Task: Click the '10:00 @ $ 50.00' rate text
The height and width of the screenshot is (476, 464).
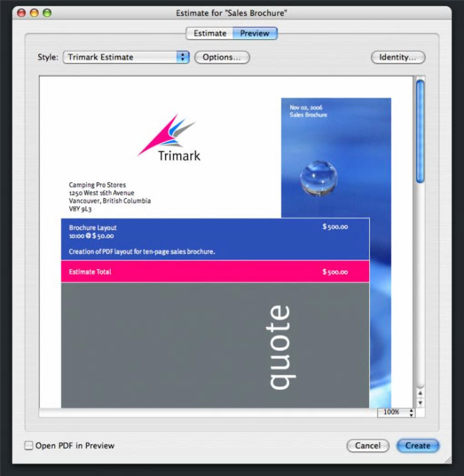Action: pyautogui.click(x=91, y=236)
